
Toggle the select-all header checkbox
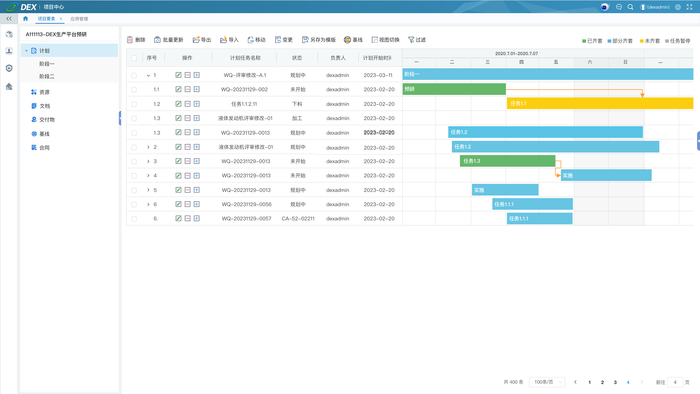point(134,58)
